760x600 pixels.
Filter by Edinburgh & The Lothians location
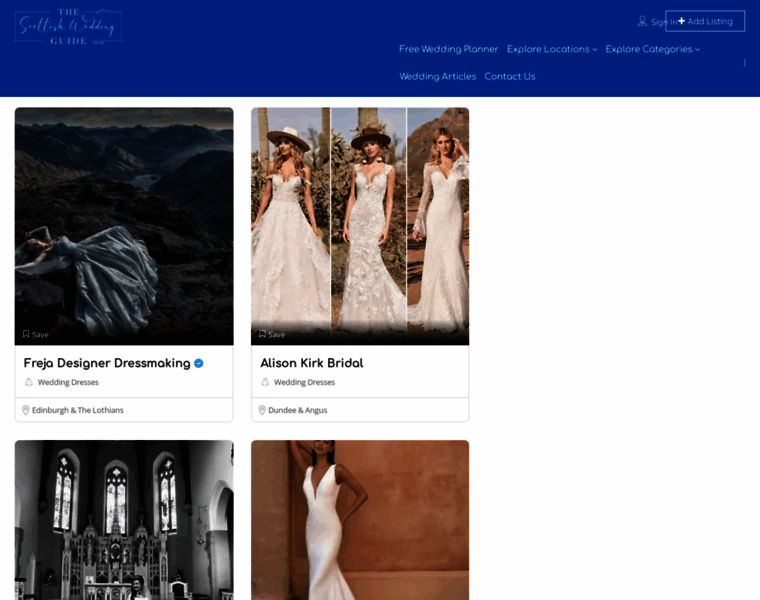pyautogui.click(x=78, y=410)
